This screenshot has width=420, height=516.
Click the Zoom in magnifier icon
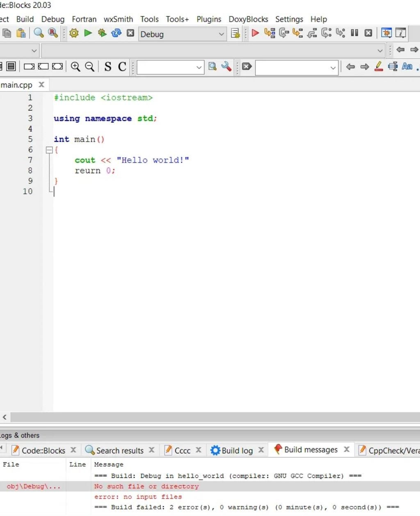click(x=75, y=67)
